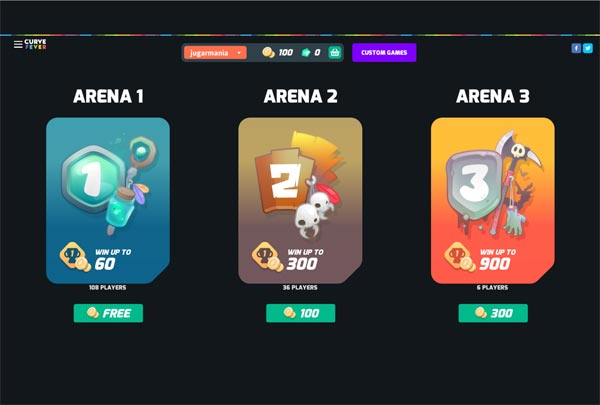Open Custom Games

point(384,52)
